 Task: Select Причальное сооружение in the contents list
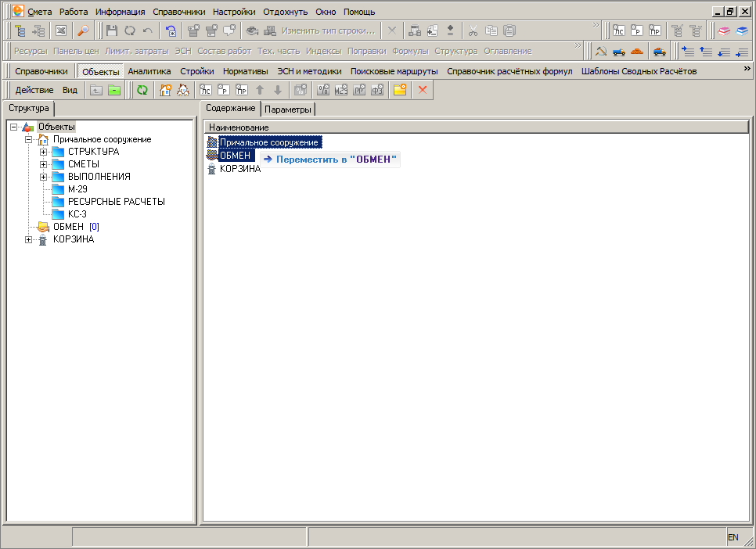click(269, 142)
